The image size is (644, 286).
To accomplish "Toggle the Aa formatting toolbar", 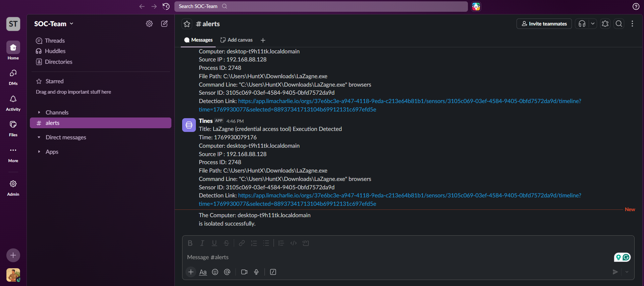I will [203, 272].
